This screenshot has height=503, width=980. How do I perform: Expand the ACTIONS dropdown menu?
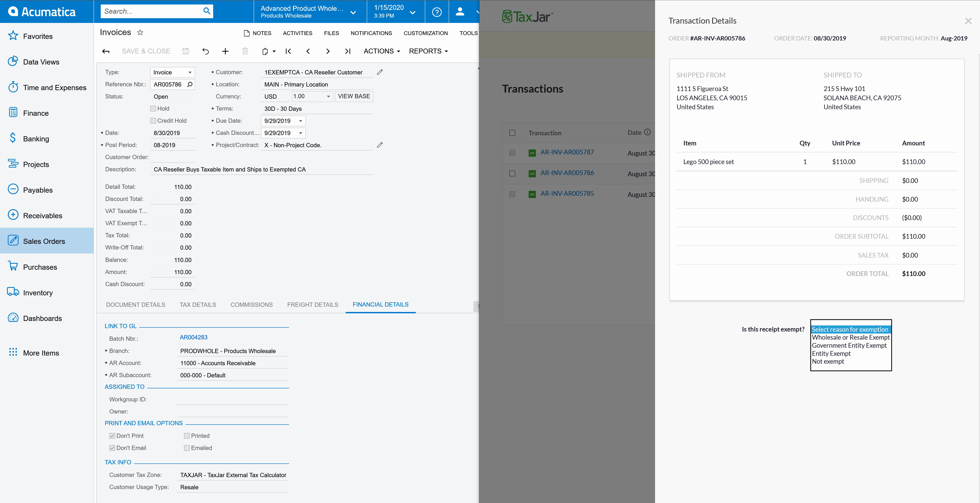click(x=382, y=51)
